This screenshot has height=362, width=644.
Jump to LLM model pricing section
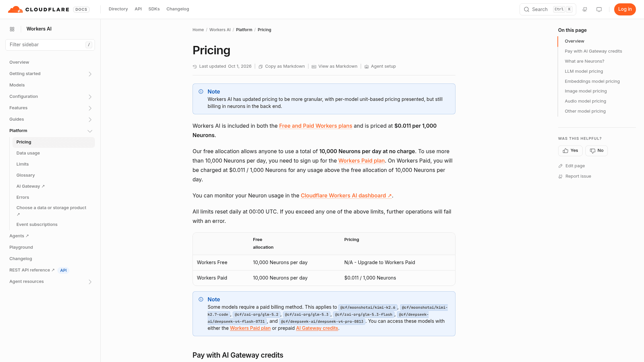(584, 71)
